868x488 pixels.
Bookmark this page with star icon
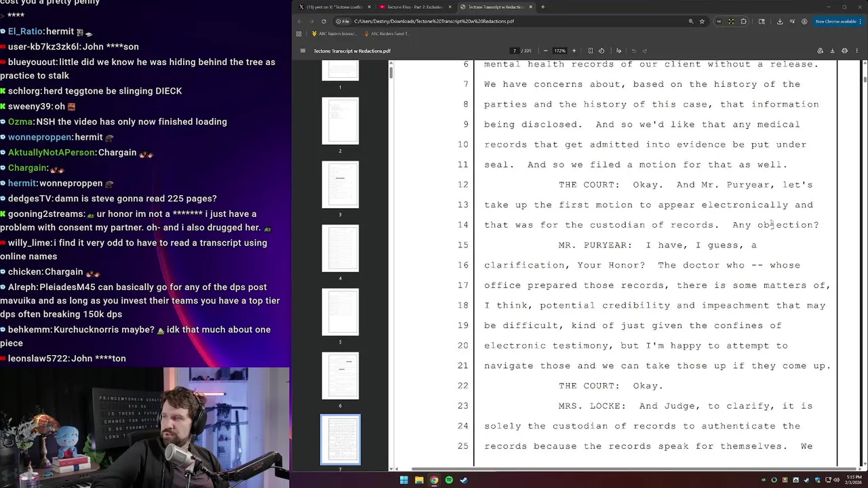(702, 21)
